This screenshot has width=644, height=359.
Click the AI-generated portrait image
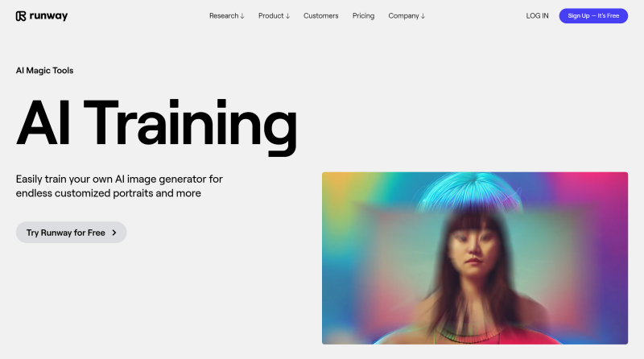pyautogui.click(x=475, y=258)
